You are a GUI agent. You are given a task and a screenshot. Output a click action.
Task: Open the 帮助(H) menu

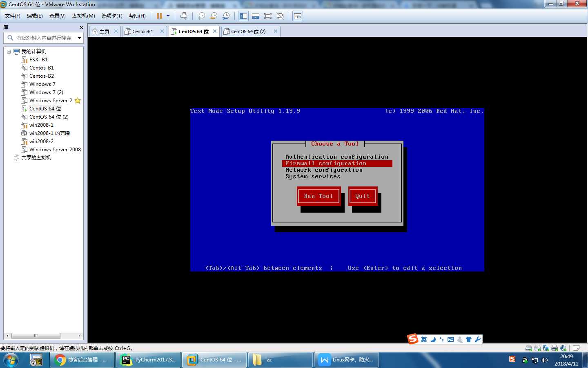(x=137, y=16)
